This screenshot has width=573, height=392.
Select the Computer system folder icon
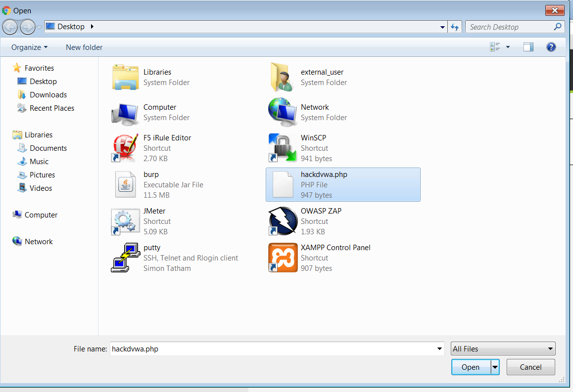(x=125, y=113)
